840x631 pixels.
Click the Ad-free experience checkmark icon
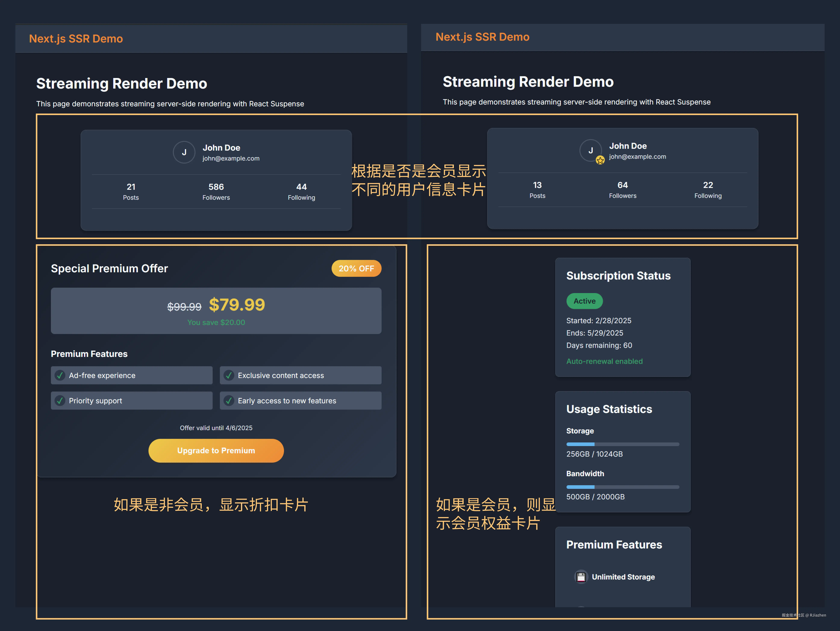(x=60, y=375)
